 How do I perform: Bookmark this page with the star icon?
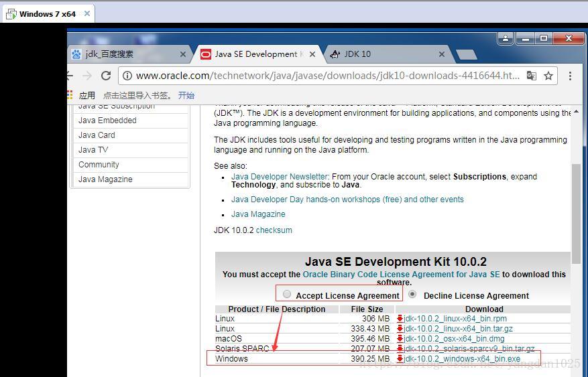pyautogui.click(x=548, y=76)
